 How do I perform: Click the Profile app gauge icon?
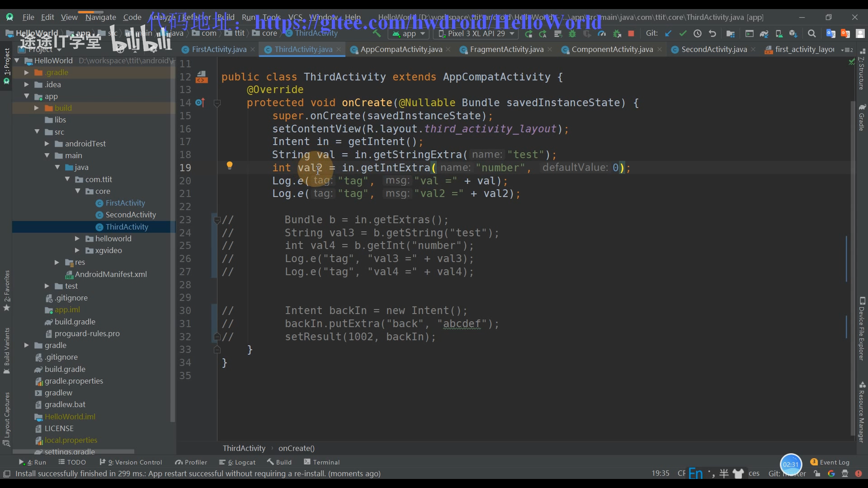(x=602, y=34)
